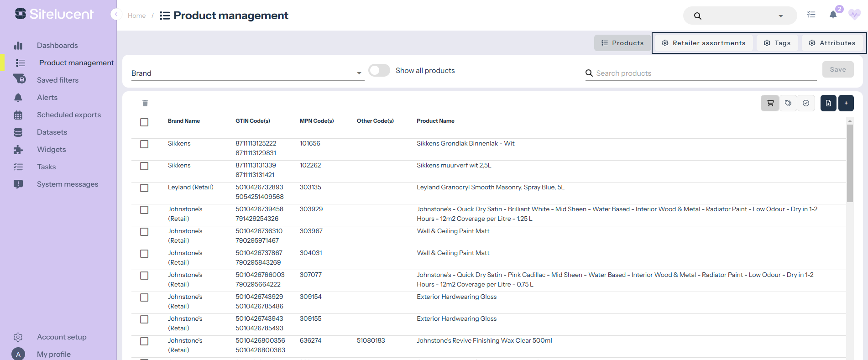868x360 pixels.
Task: Check the select-all checkbox in table header
Action: tap(144, 122)
